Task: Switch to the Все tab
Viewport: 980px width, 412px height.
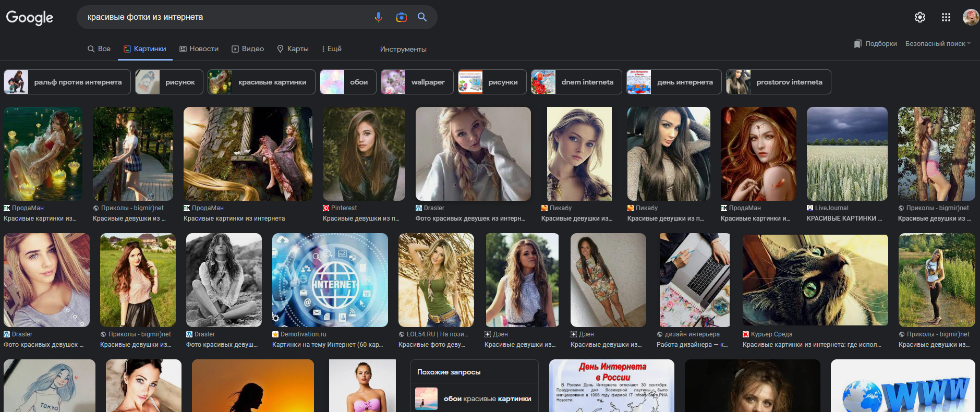Action: coord(99,49)
